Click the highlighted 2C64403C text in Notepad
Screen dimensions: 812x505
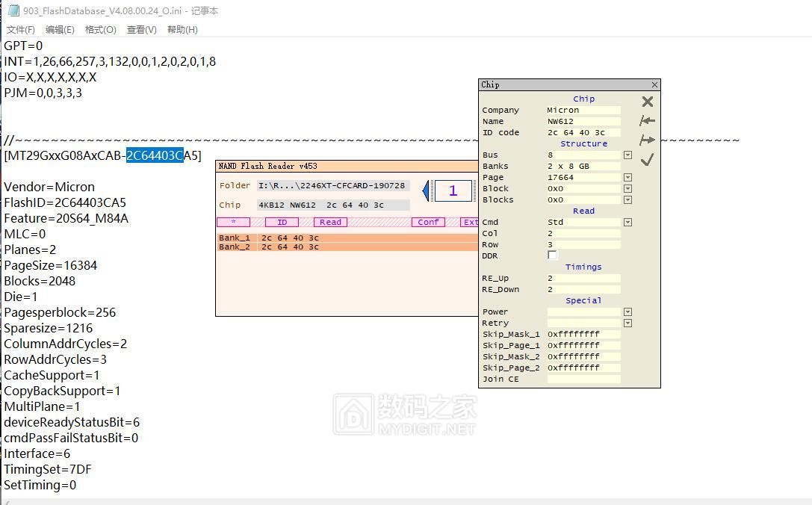pyautogui.click(x=155, y=155)
